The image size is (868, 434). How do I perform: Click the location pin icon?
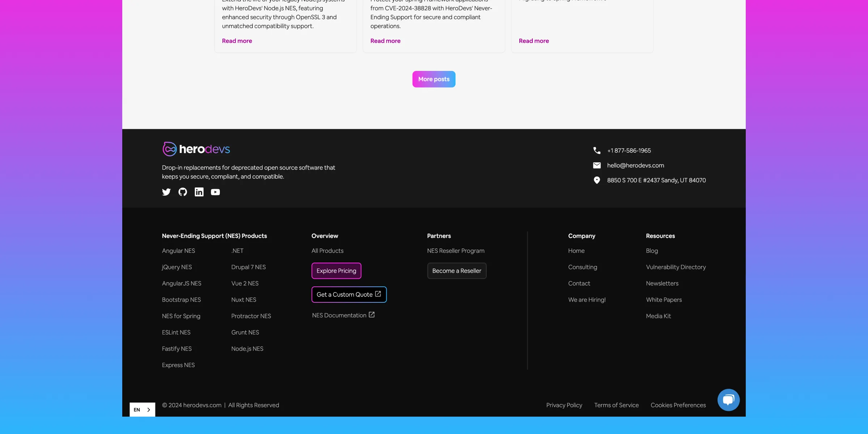[597, 180]
